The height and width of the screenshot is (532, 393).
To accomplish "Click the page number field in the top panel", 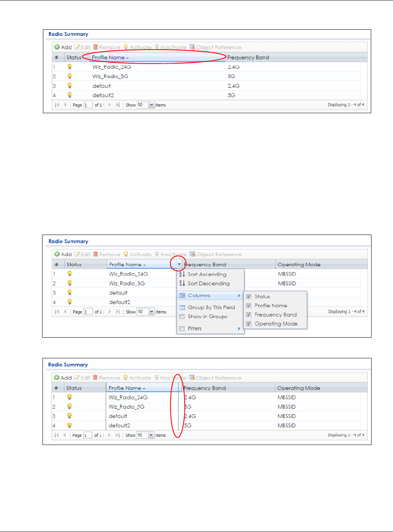I will click(x=88, y=105).
